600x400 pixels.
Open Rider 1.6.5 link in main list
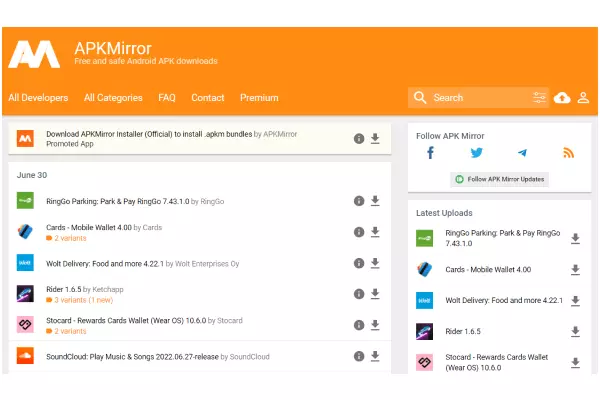click(x=64, y=289)
